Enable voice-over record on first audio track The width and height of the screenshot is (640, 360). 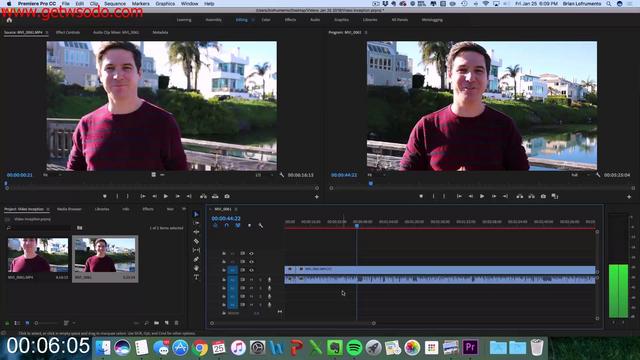click(269, 280)
